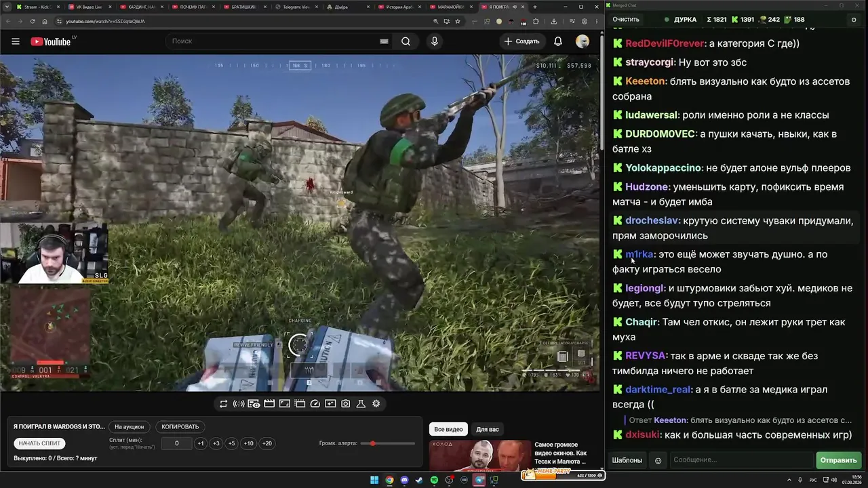Open the speedometer playback speed icon

[x=315, y=404]
